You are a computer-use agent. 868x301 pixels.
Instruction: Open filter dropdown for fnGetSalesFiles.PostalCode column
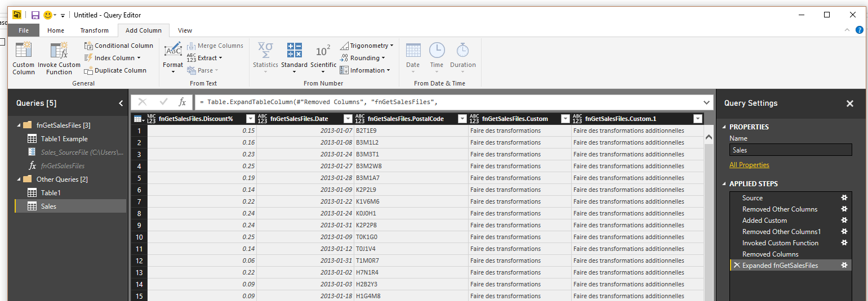point(462,119)
